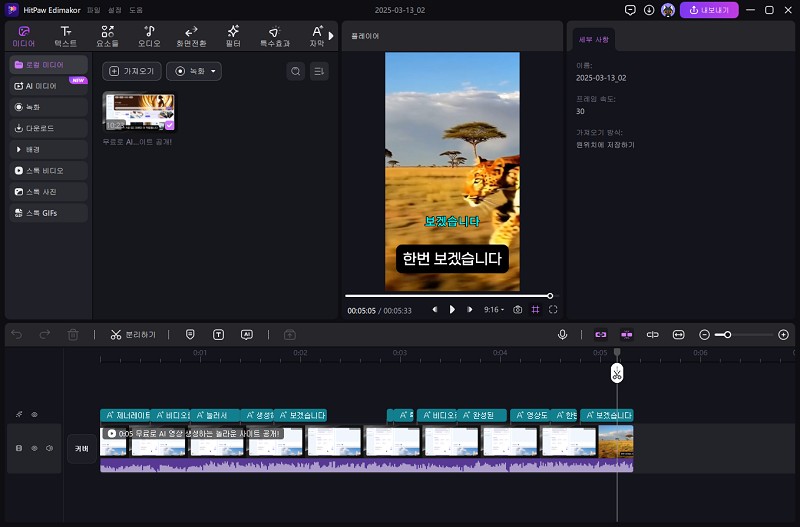Open AI 미디어 in the sidebar
800x527 pixels.
(x=49, y=86)
